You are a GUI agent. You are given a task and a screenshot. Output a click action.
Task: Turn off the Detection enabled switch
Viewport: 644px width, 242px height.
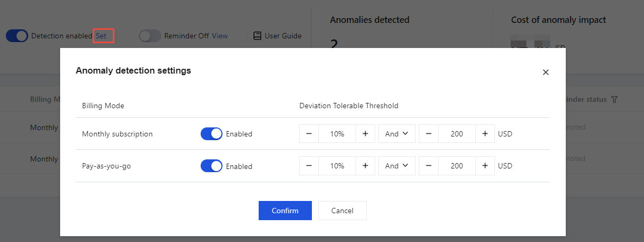pyautogui.click(x=17, y=36)
